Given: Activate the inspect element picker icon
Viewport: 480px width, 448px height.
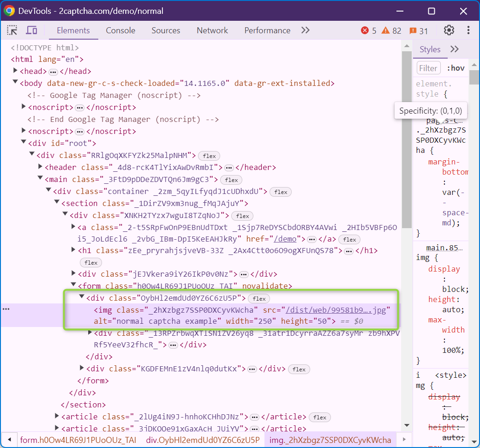Looking at the screenshot, I should coord(12,30).
